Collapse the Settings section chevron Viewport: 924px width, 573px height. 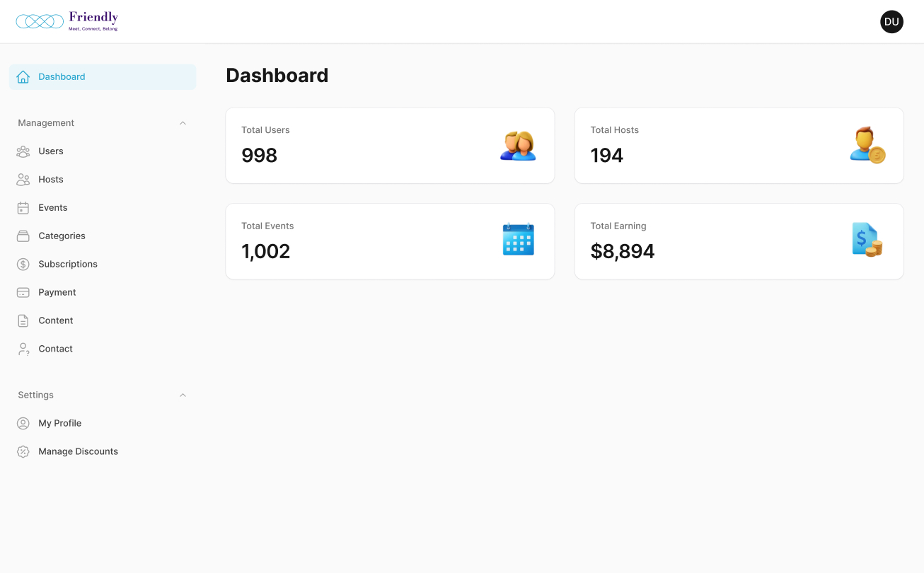coord(183,395)
